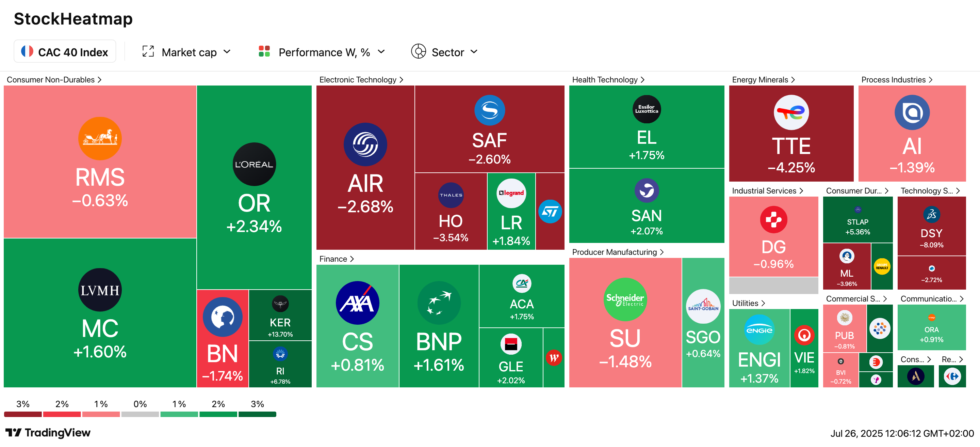This screenshot has width=980, height=447.
Task: Select the CAC 40 Index button
Action: pos(65,52)
